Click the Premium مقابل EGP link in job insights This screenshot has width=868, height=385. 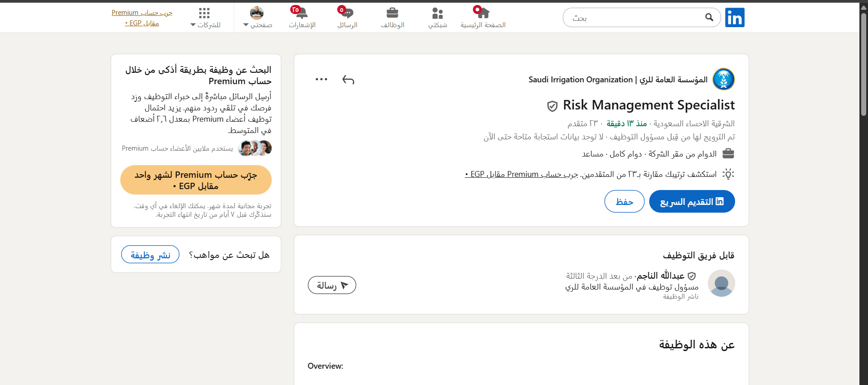coord(521,174)
